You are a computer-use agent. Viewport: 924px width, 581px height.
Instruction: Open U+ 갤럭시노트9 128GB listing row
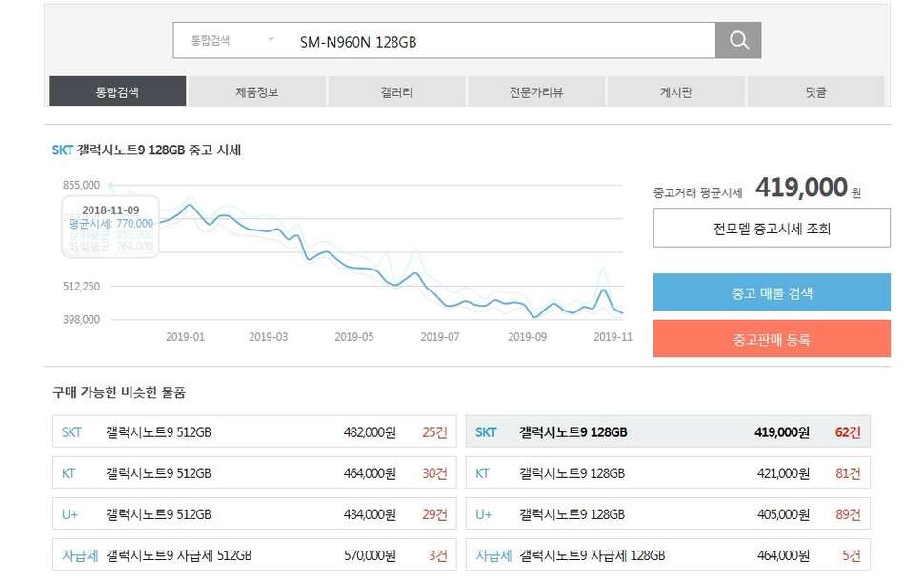pos(669,513)
